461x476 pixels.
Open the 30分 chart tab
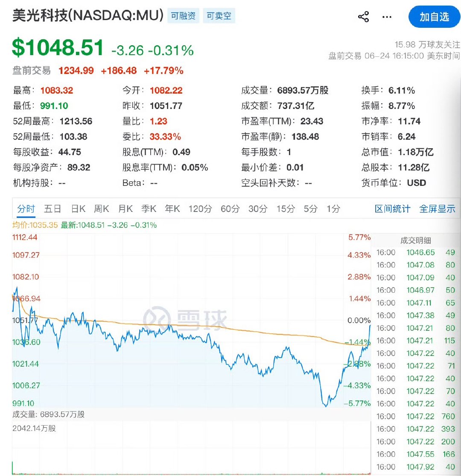258,209
